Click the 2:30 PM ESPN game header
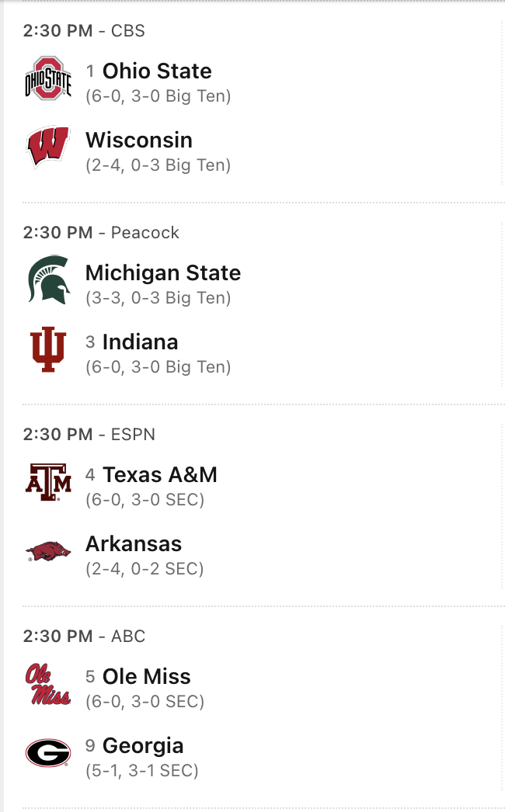Viewport: 505px width, 812px height. tap(89, 435)
